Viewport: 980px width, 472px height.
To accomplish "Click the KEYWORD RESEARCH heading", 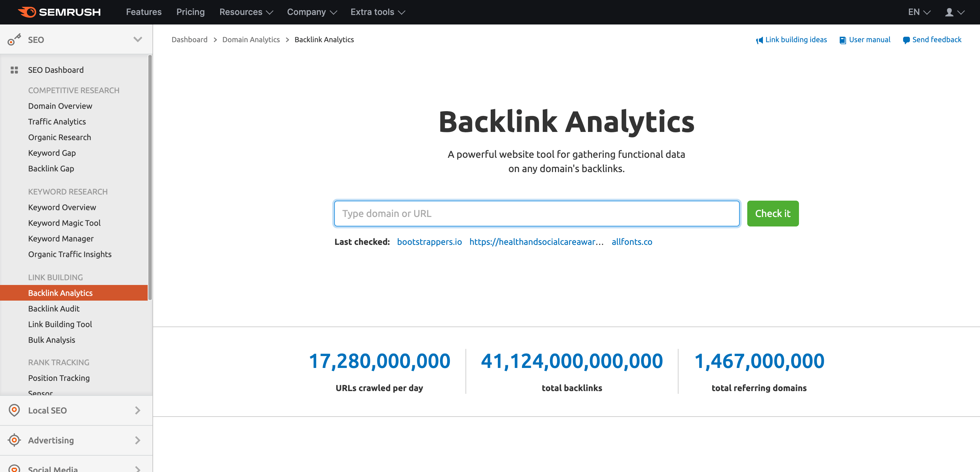I will pos(68,192).
